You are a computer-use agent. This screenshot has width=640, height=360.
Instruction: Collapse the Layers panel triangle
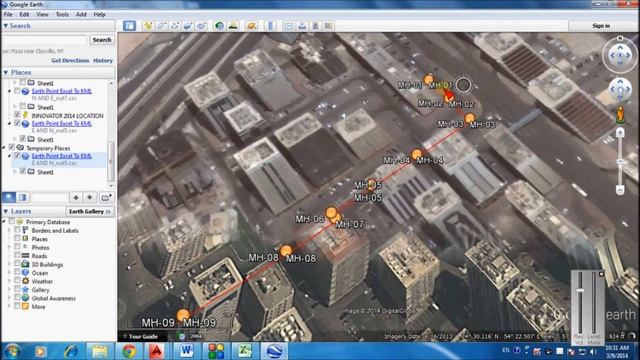5,211
